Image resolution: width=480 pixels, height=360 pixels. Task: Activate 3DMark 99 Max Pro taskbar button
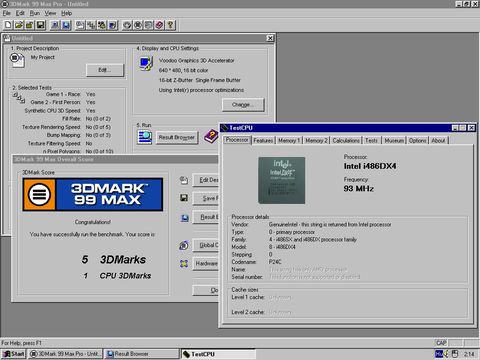pyautogui.click(x=65, y=354)
